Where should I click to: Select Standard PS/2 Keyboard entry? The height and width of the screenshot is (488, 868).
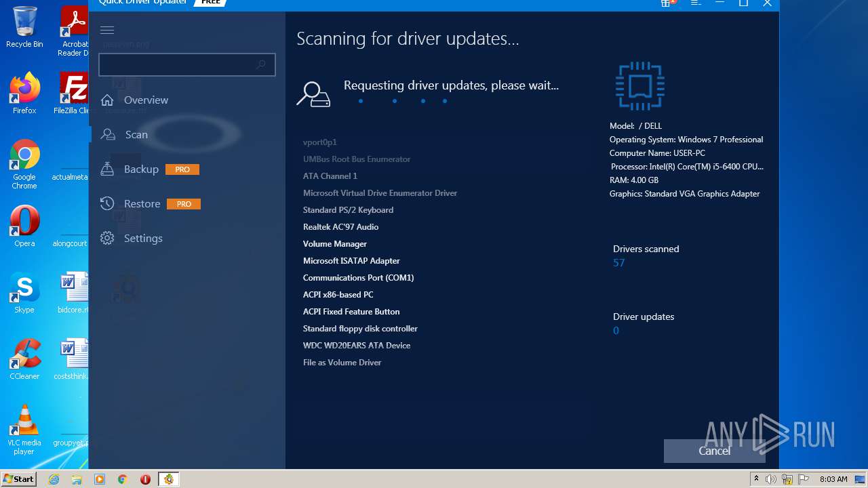click(348, 210)
